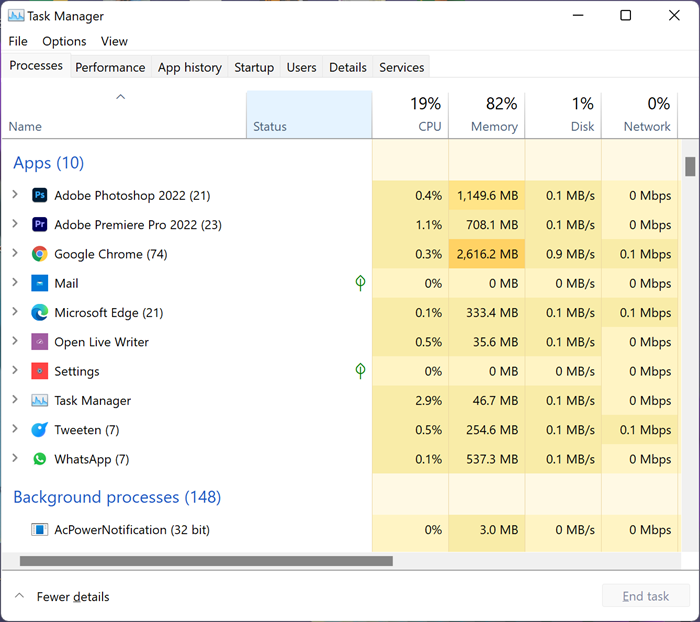This screenshot has height=622, width=700.
Task: Collapse view with Fewer details chevron
Action: click(x=19, y=596)
